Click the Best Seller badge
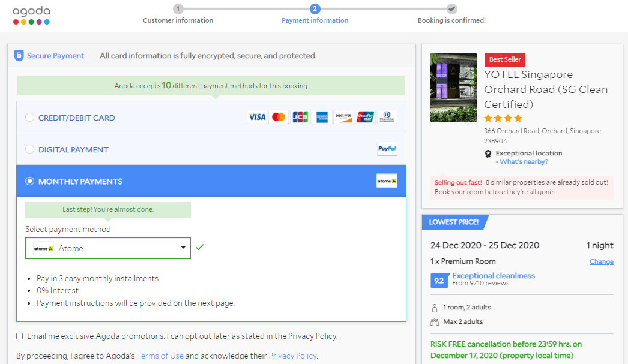Viewport: 628px width, 364px height. click(505, 59)
